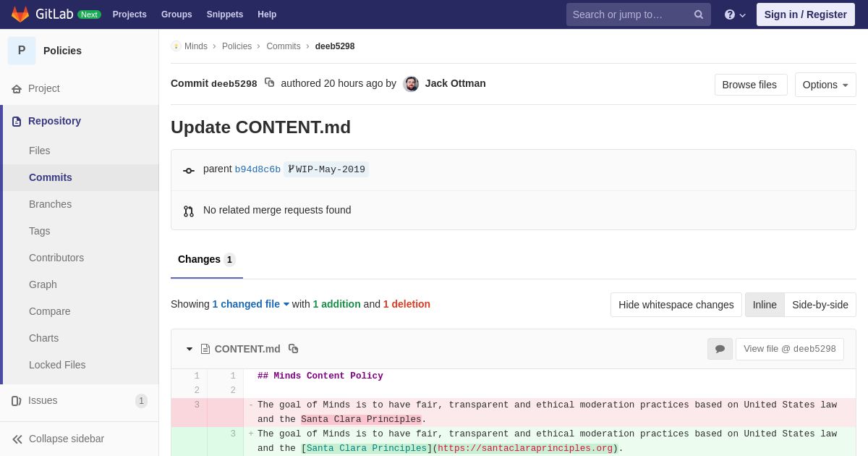The width and height of the screenshot is (868, 456).
Task: Open parent commit b94d8c6b link
Action: tap(258, 169)
